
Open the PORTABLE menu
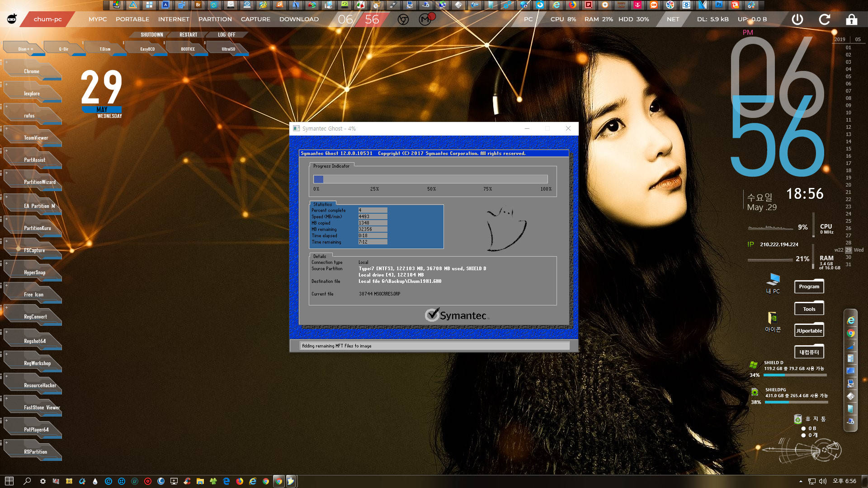[x=132, y=19]
